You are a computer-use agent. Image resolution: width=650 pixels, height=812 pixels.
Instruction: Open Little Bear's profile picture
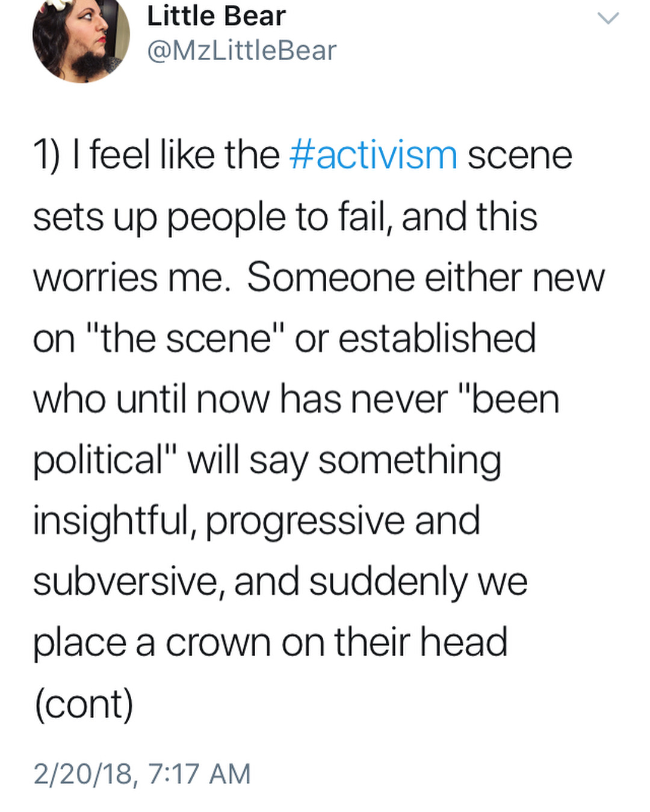tap(81, 37)
